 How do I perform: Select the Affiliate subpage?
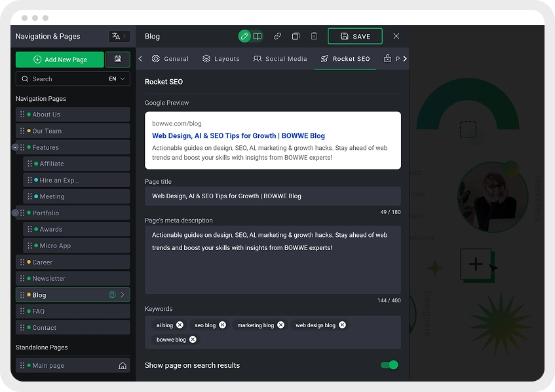point(77,164)
